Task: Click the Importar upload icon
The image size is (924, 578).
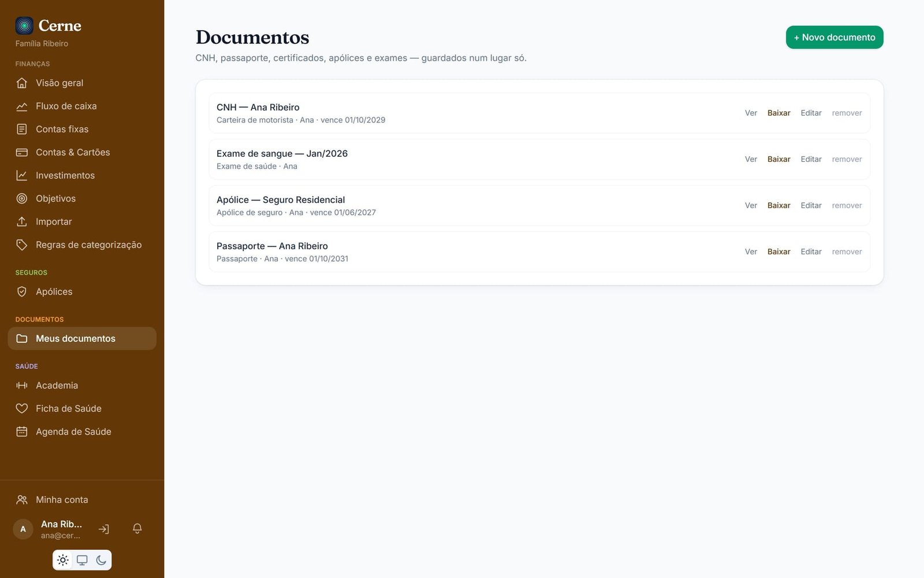Action: pos(22,221)
